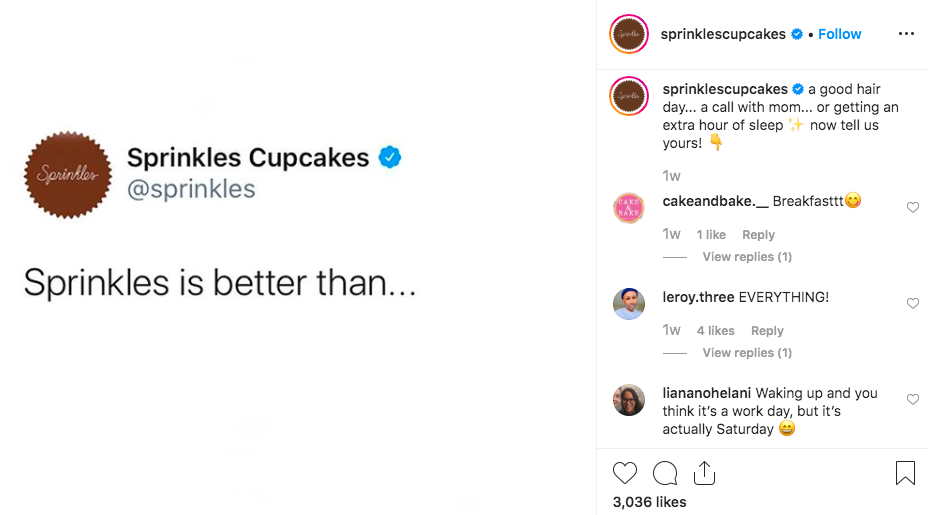Open leroy.three's profile avatar
928x515 pixels.
[629, 304]
